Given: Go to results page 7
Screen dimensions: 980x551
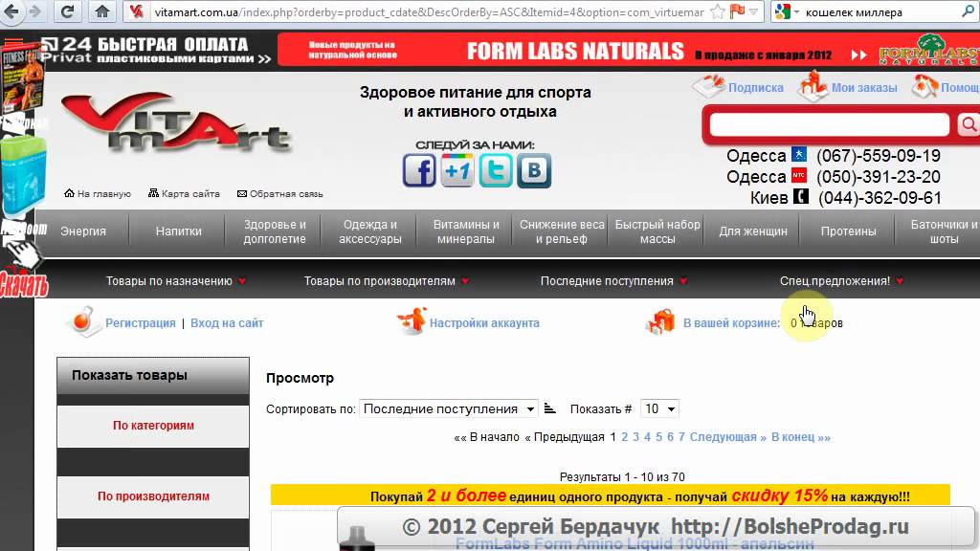Looking at the screenshot, I should [681, 436].
